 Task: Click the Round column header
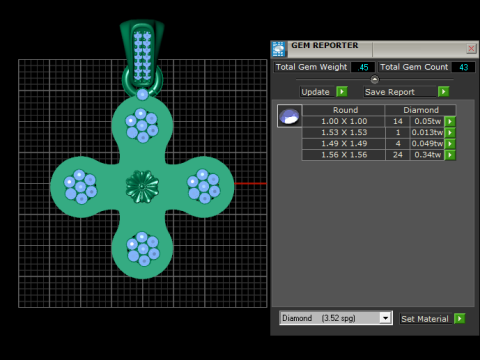(345, 110)
